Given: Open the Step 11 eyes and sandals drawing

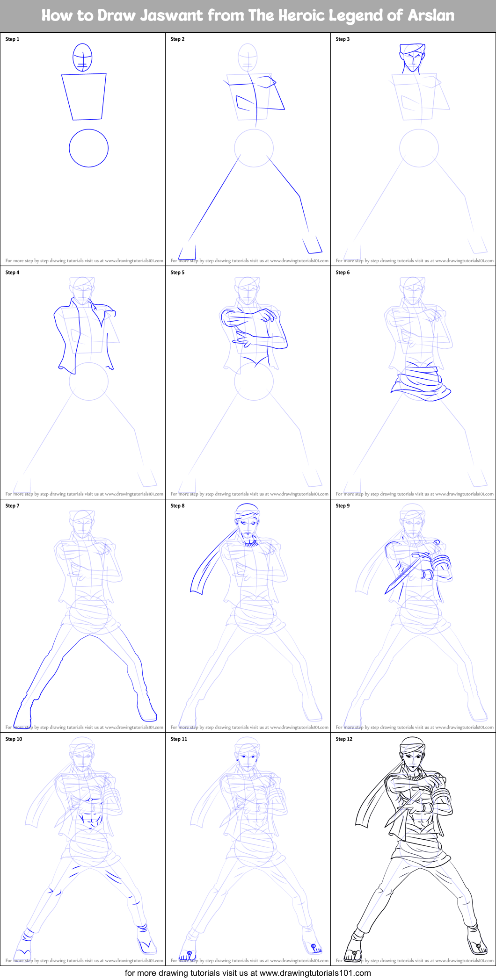Looking at the screenshot, I should click(248, 849).
